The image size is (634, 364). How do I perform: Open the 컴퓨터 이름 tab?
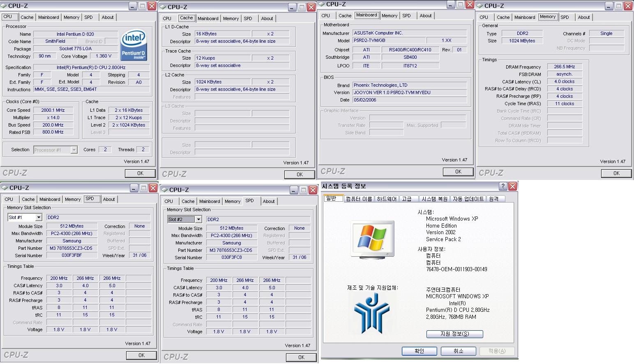(359, 199)
